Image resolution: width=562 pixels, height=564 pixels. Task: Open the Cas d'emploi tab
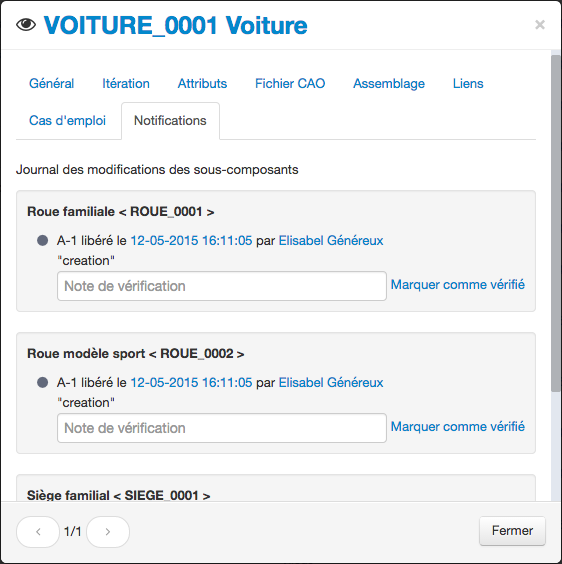coord(67,120)
